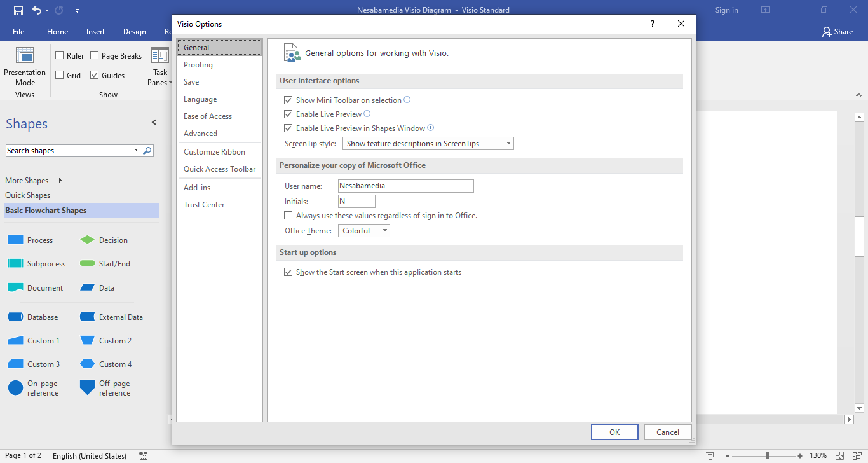Image resolution: width=868 pixels, height=463 pixels.
Task: Collapse the Shapes pane with arrow
Action: point(153,122)
